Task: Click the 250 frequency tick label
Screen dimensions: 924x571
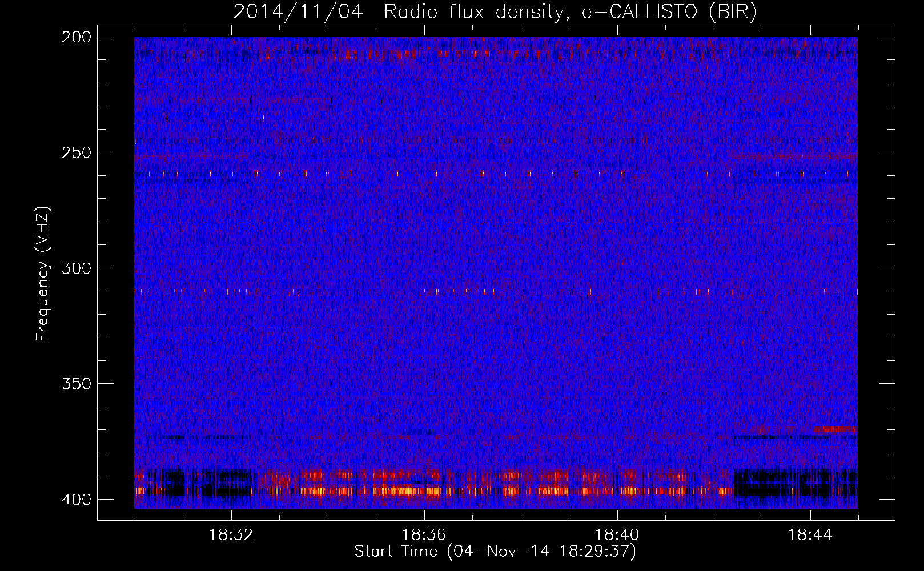Action: pyautogui.click(x=76, y=152)
